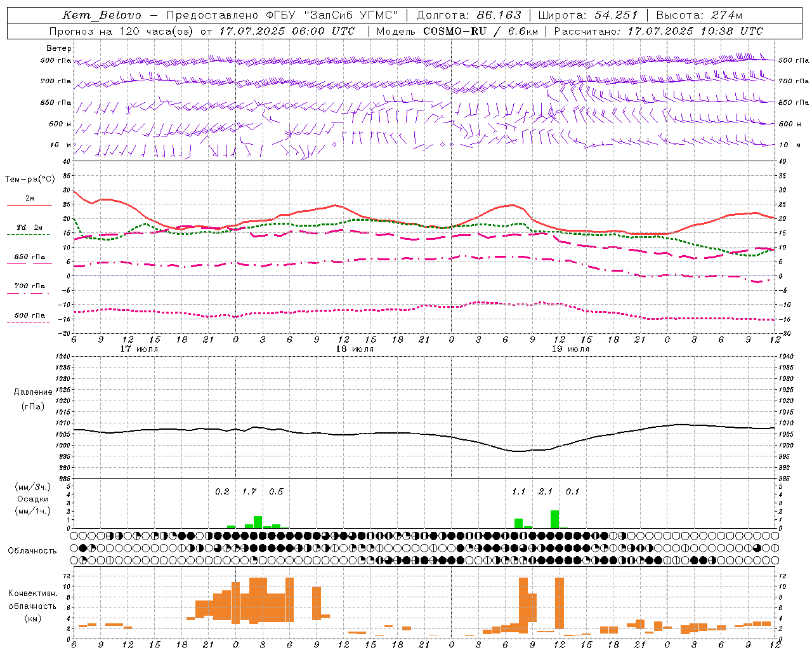
Task: Click the Td 2м legend entry
Action: 29,227
